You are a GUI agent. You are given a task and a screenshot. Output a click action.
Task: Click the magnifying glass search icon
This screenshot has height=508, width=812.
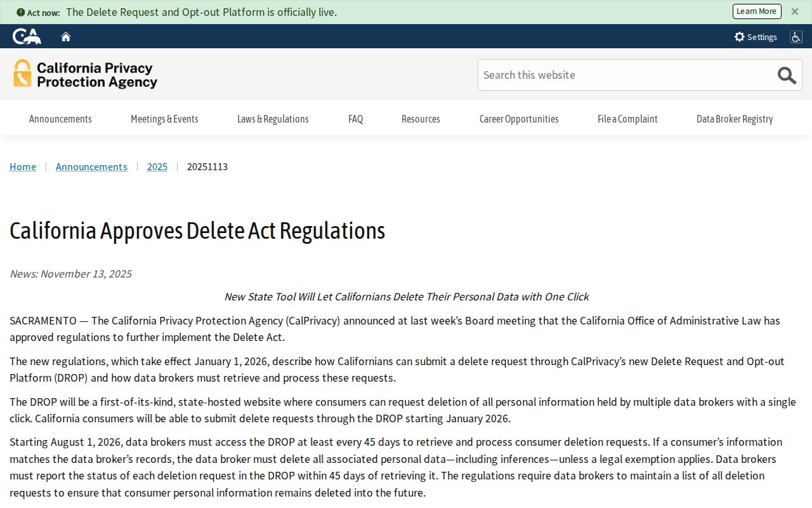pos(787,75)
